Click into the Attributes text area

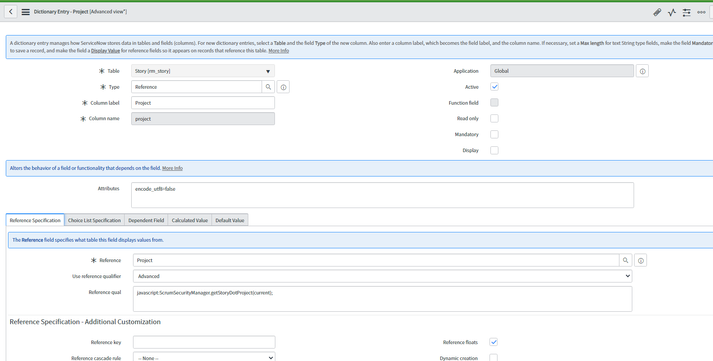pyautogui.click(x=382, y=195)
